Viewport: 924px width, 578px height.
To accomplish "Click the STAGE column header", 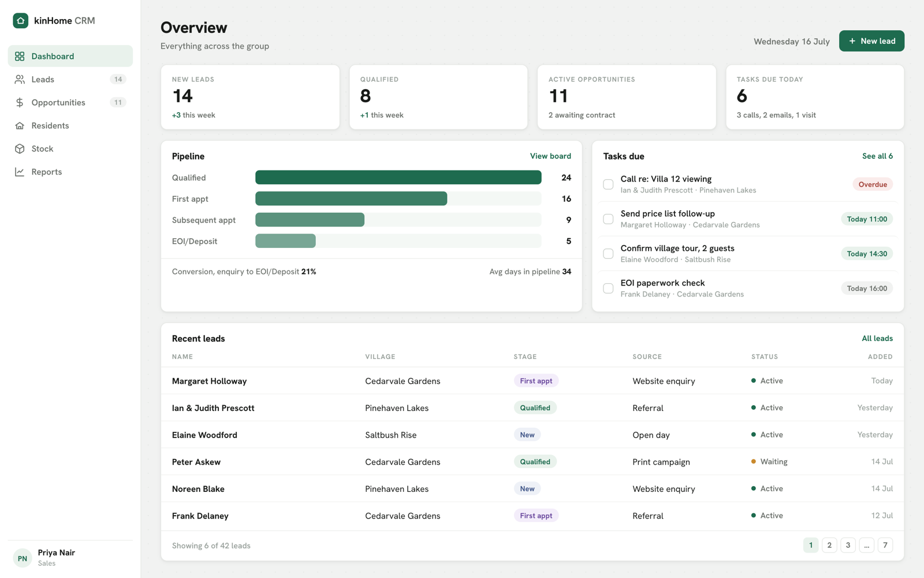I will coord(525,357).
